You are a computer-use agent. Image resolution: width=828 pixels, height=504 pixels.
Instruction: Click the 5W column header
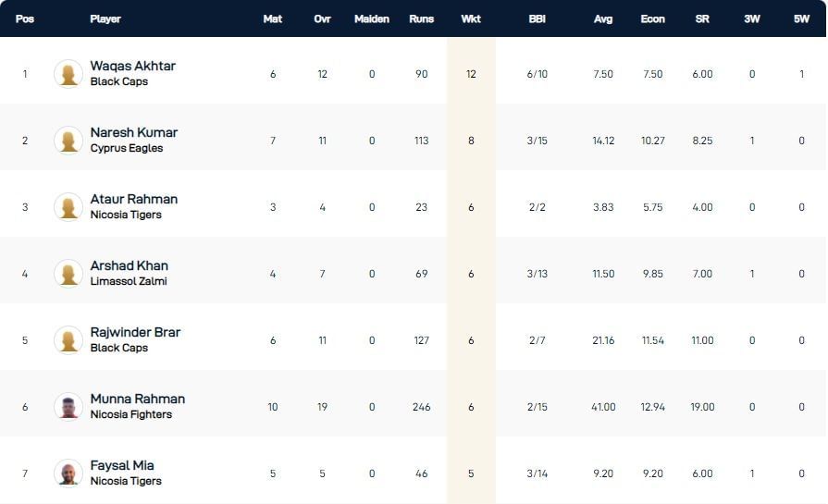point(801,18)
